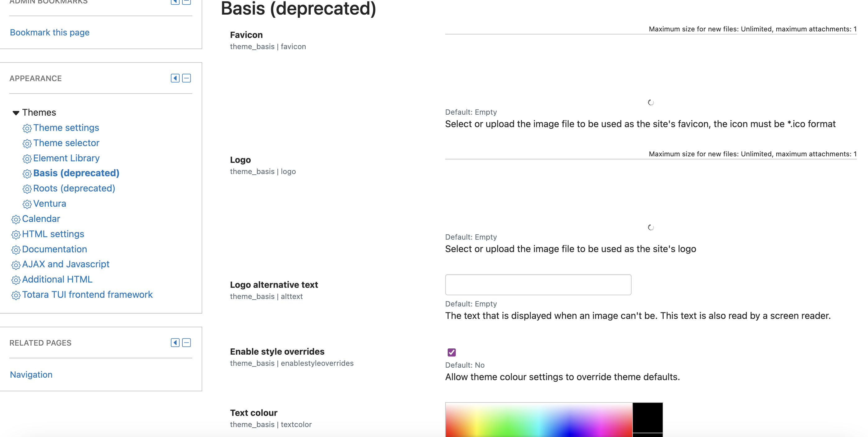The width and height of the screenshot is (868, 437).
Task: Open Roots (deprecated) theme settings
Action: 74,188
